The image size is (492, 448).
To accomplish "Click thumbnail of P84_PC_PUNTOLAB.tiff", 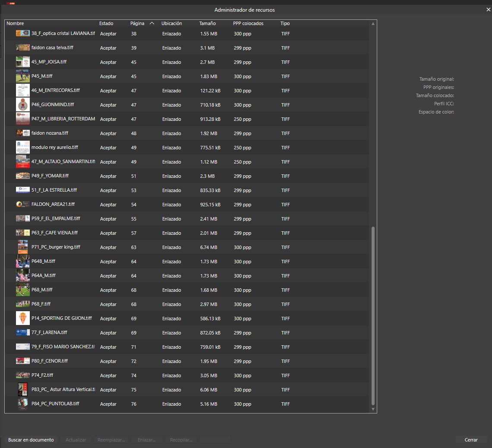I will [x=22, y=404].
